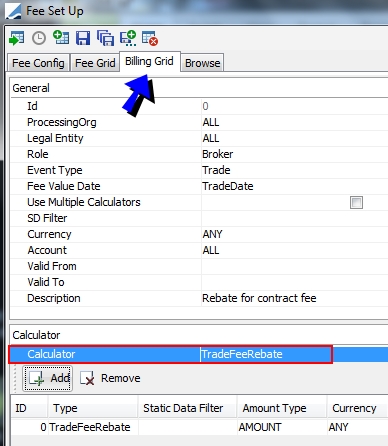The height and width of the screenshot is (446, 388).
Task: Open the Currency ANY value in General
Action: 295,234
